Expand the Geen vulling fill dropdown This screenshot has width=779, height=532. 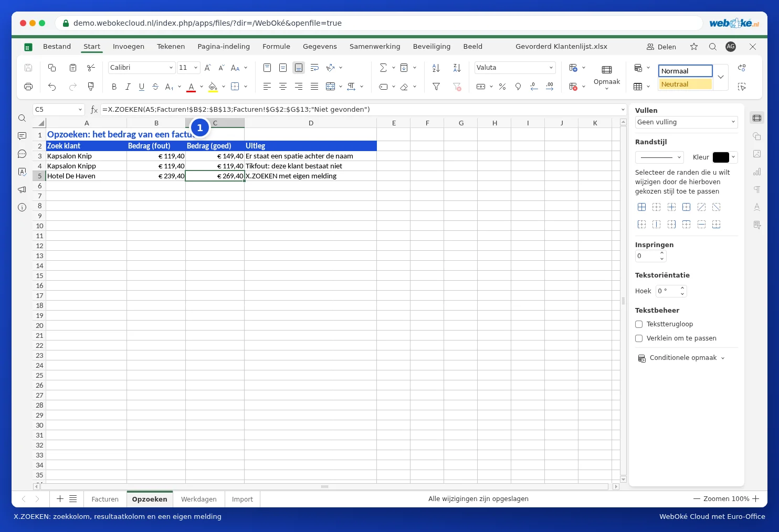tap(687, 122)
